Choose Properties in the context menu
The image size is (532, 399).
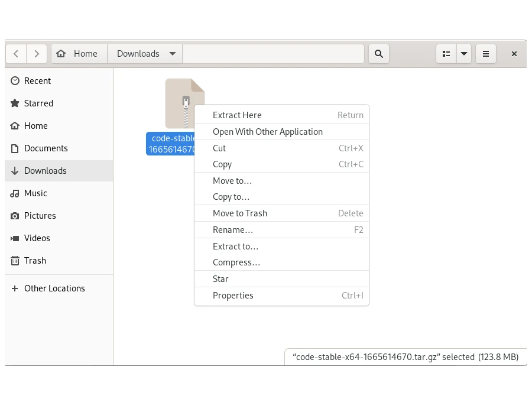(x=233, y=296)
